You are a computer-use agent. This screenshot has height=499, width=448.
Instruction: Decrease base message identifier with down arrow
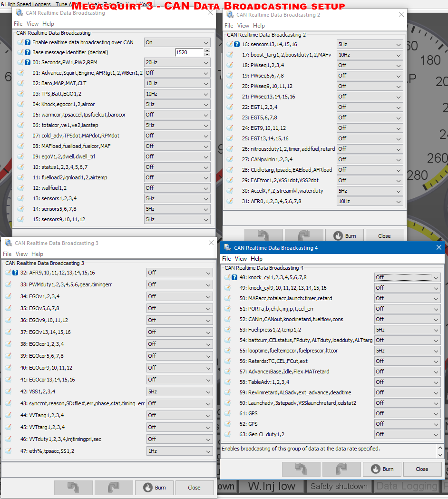pyautogui.click(x=207, y=54)
